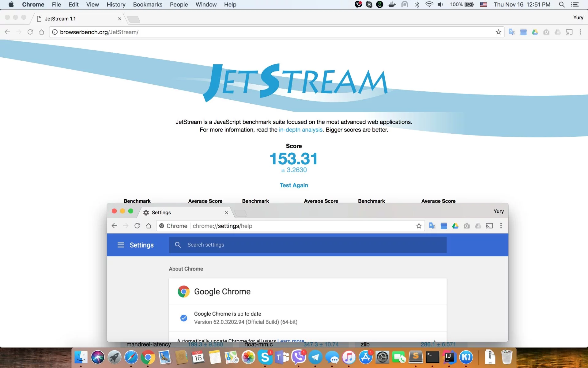This screenshot has width=588, height=368.
Task: Click Learn more about automatic updates
Action: pos(291,340)
